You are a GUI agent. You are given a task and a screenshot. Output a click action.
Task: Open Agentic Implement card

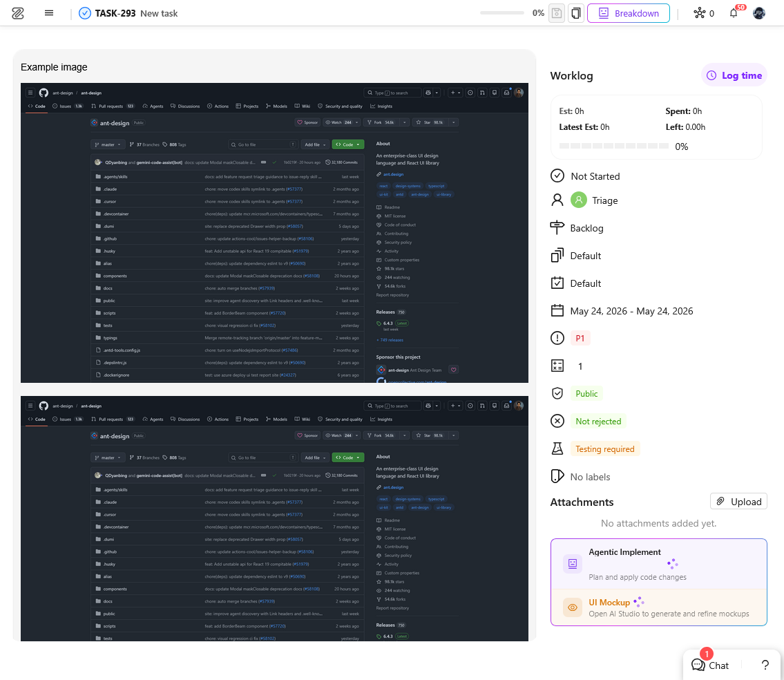pos(658,565)
